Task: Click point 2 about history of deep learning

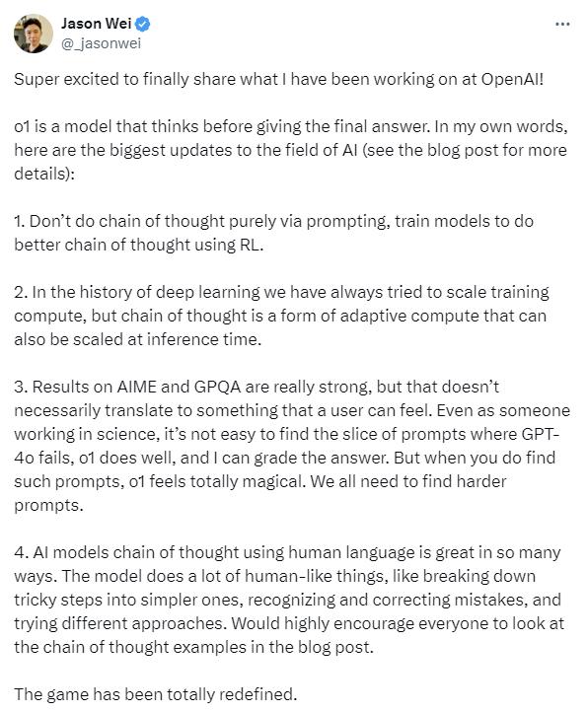Action: 282,316
